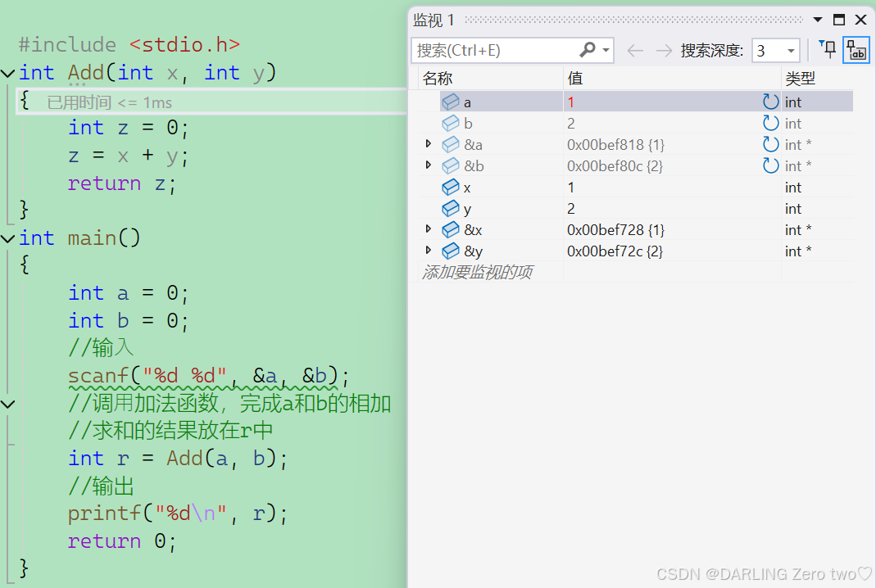Viewport: 876px width, 588px height.
Task: Select the value 2 of variable b
Action: [x=571, y=124]
